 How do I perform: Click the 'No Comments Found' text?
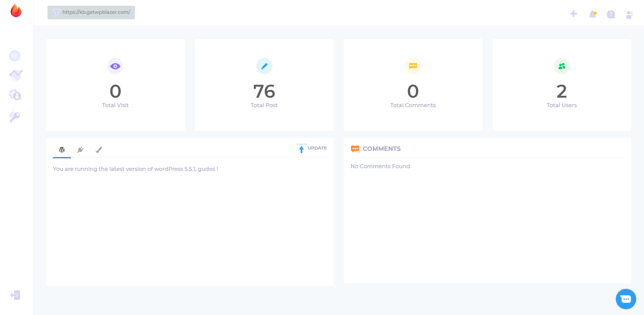380,166
